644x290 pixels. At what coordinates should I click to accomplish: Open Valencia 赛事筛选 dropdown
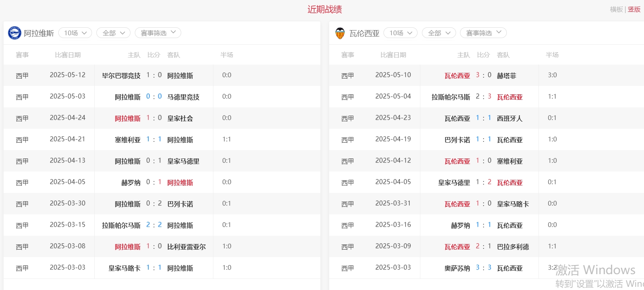click(x=483, y=33)
